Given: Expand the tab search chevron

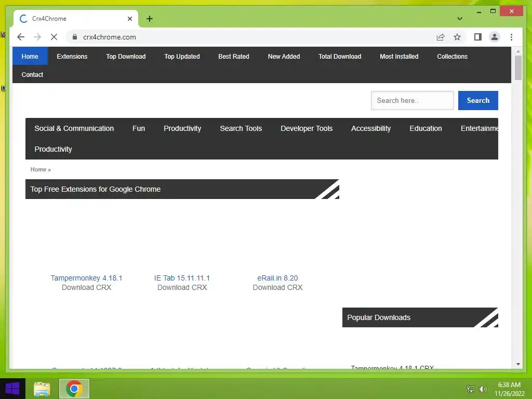Looking at the screenshot, I should coord(460,19).
